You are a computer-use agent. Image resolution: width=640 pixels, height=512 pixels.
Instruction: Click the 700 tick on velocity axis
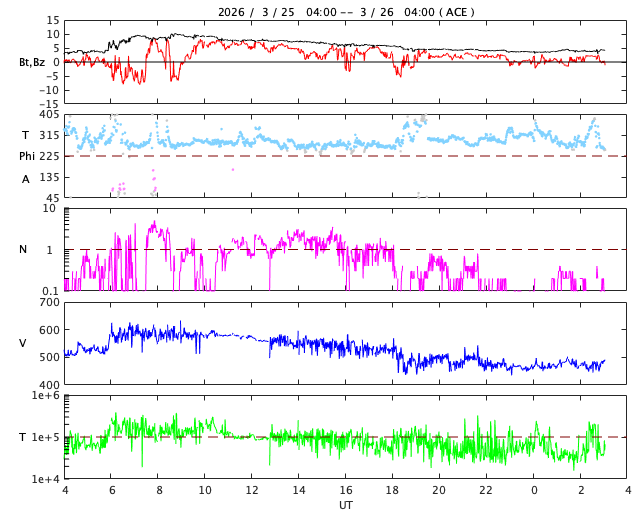48,303
